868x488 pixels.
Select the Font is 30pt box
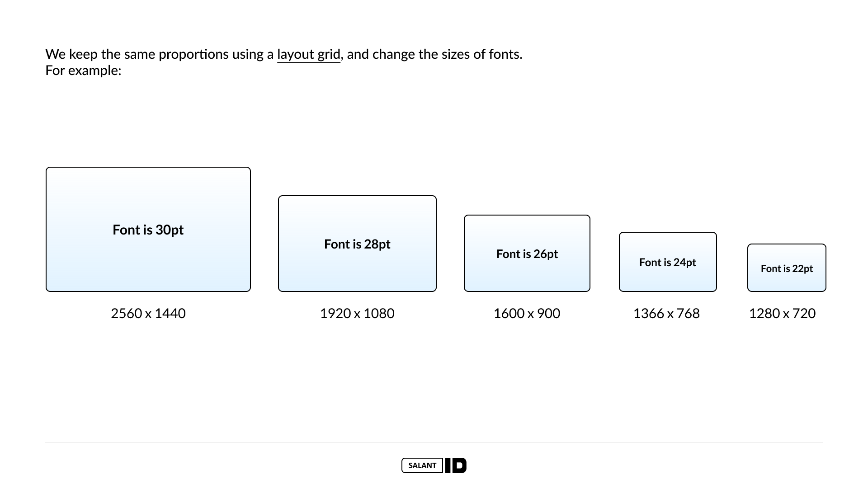pyautogui.click(x=148, y=230)
